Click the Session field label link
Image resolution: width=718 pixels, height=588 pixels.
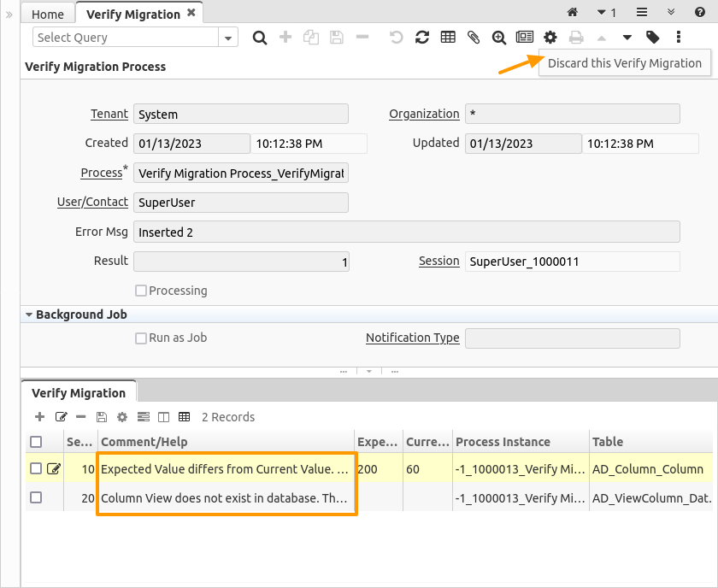click(438, 261)
